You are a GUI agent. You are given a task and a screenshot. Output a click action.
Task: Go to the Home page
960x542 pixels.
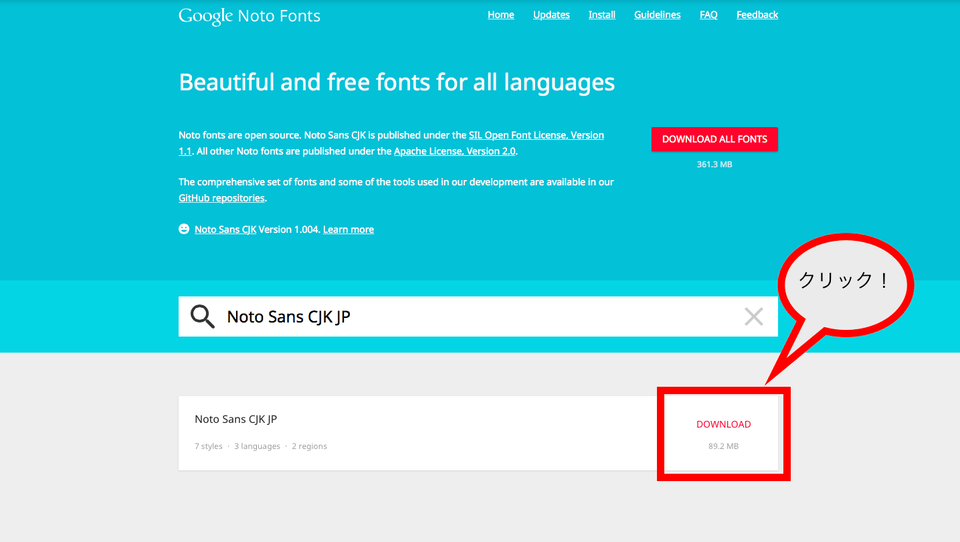(500, 15)
